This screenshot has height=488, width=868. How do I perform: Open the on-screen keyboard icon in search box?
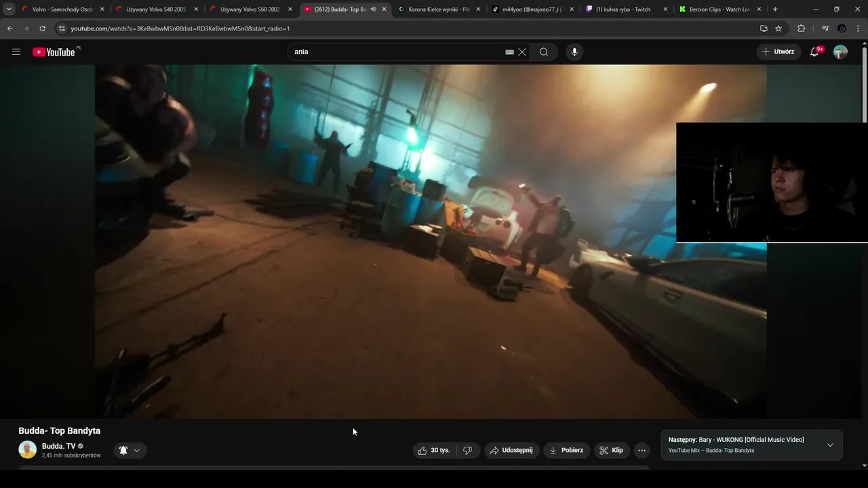[509, 52]
